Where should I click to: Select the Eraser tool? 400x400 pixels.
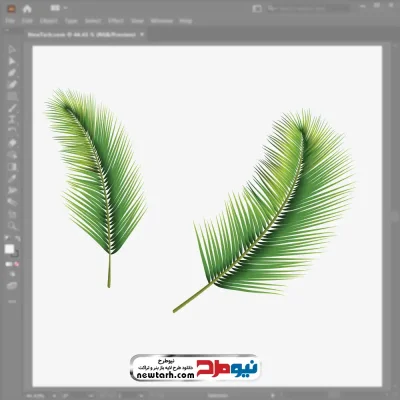pos(12,143)
